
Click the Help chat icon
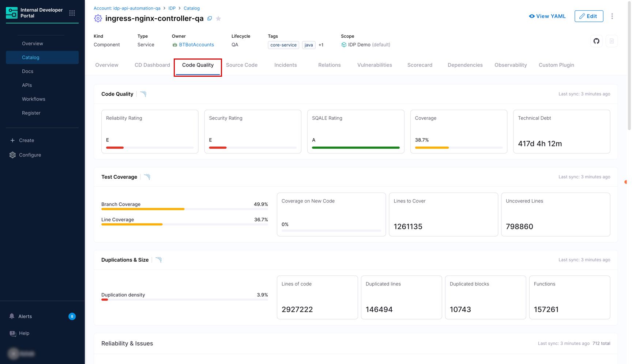(13, 333)
